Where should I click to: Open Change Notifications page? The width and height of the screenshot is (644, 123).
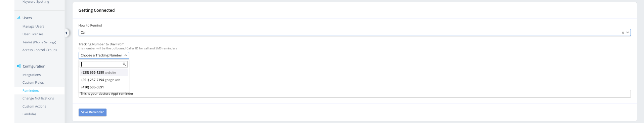pos(38,98)
